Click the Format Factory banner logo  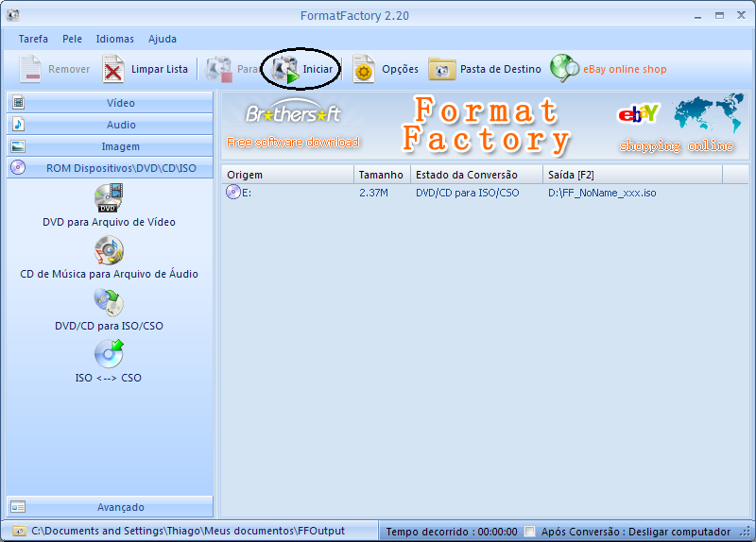click(486, 125)
